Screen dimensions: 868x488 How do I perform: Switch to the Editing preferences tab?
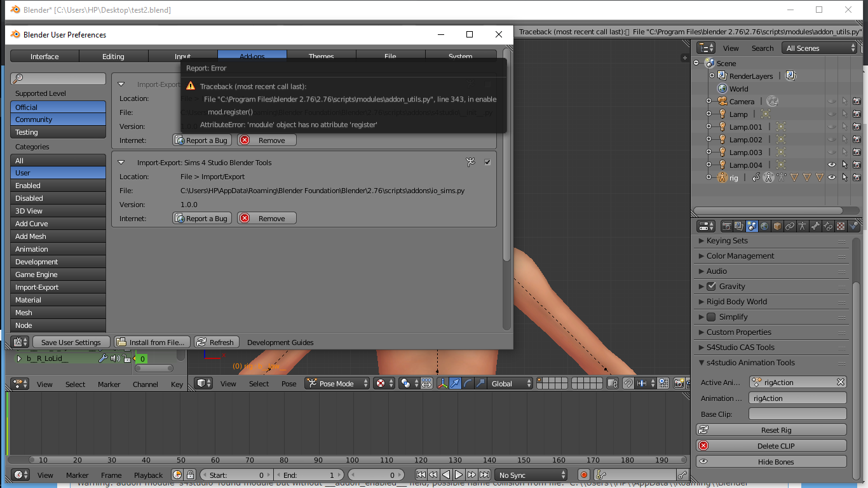[x=114, y=57]
